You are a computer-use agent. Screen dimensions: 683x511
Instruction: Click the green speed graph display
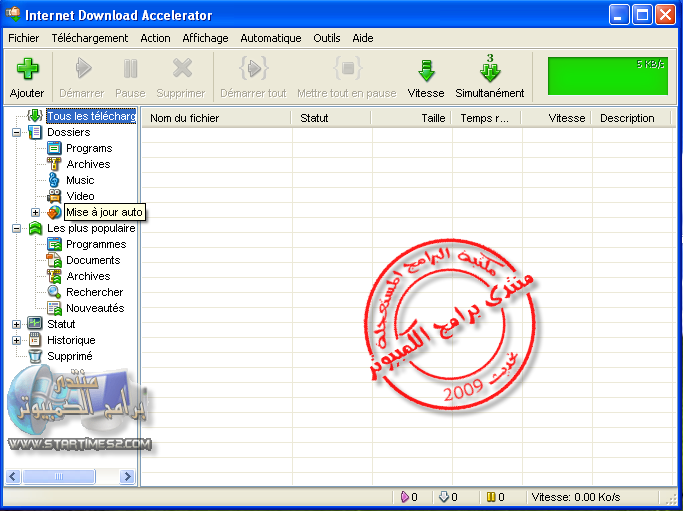[608, 75]
